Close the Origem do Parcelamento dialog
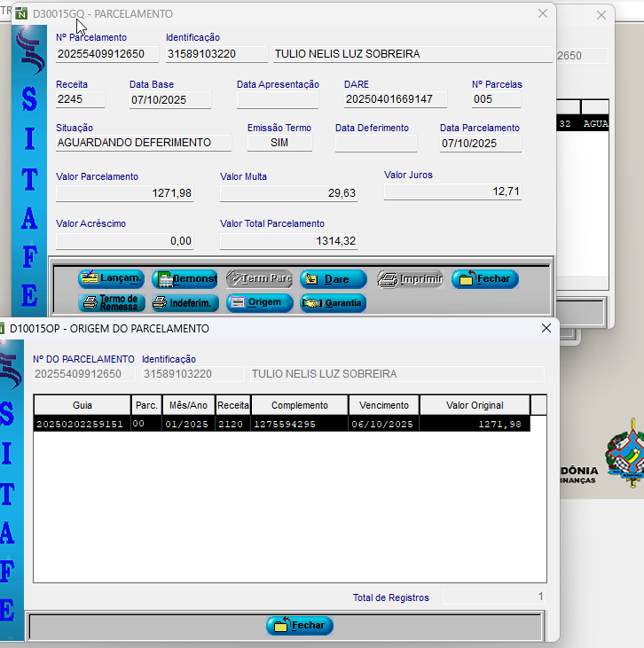The height and width of the screenshot is (648, 644). (x=546, y=328)
